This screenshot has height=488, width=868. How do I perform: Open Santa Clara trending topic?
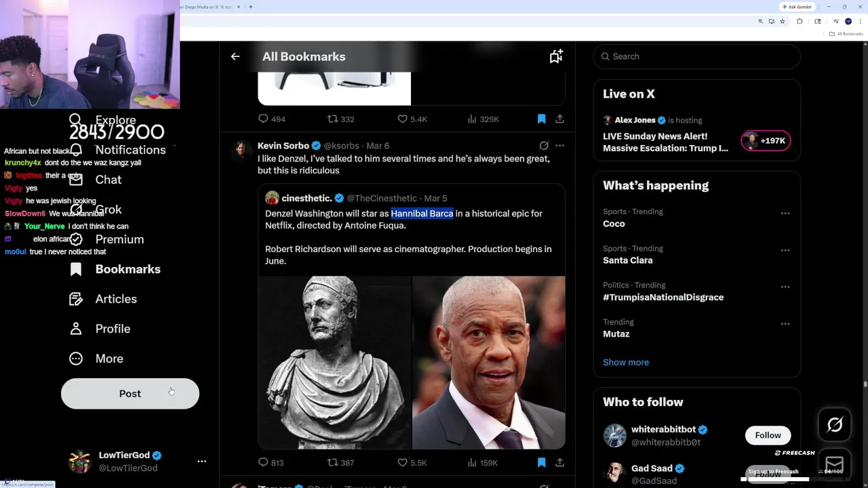point(628,260)
